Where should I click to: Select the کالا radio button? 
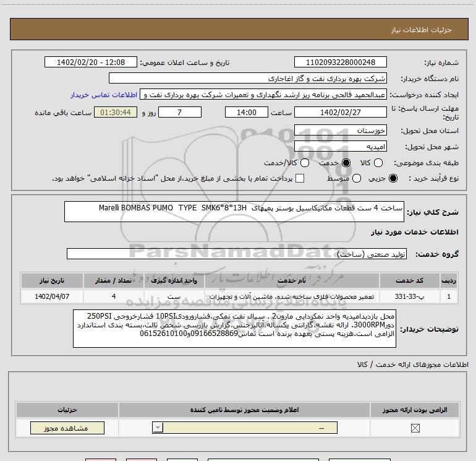click(378, 163)
